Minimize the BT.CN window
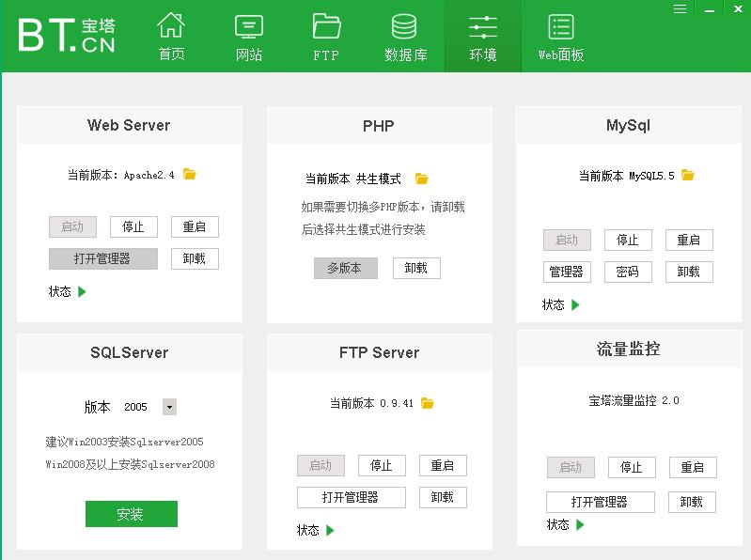Viewport: 751px width, 560px height. (710, 9)
